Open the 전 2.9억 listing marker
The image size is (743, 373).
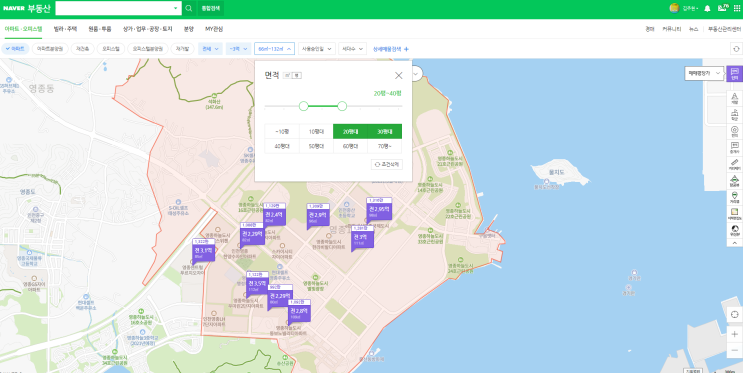point(318,215)
